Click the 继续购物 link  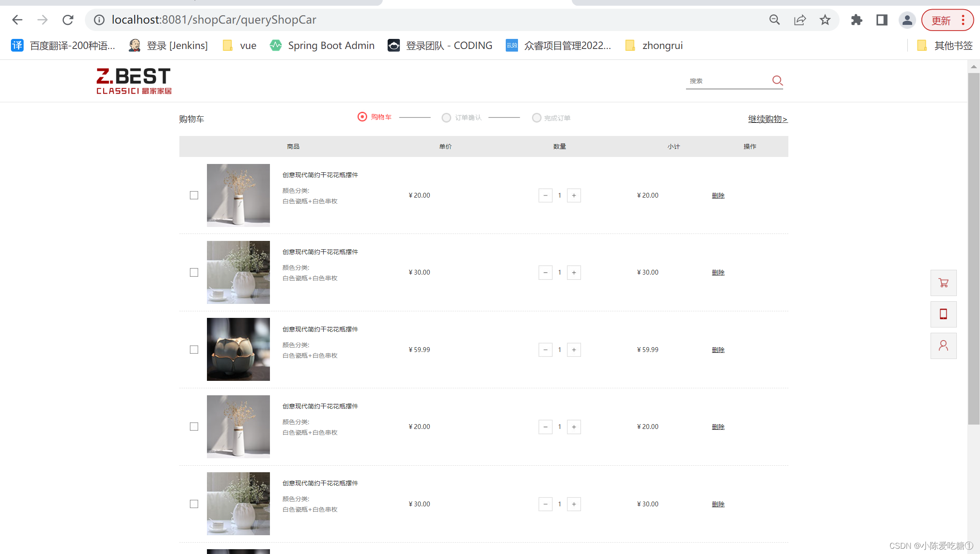767,119
